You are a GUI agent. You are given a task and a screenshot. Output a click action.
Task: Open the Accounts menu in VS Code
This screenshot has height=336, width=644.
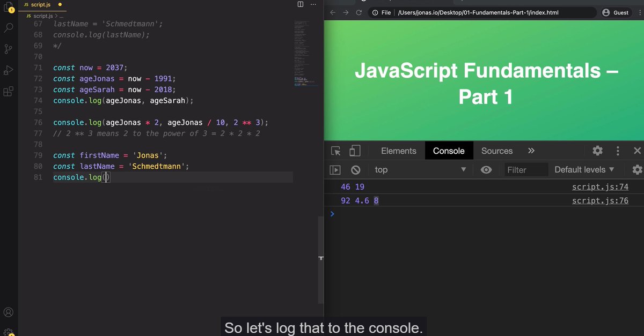click(x=9, y=312)
